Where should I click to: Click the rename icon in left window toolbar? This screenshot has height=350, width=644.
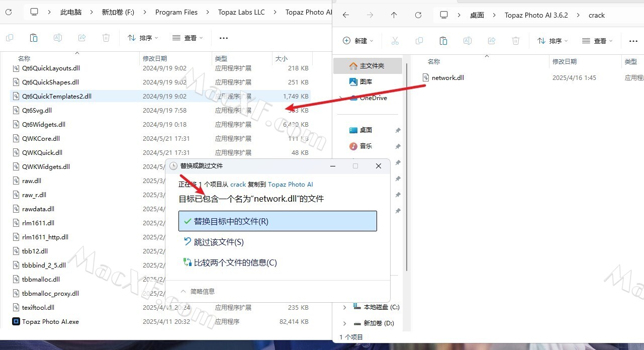click(58, 38)
